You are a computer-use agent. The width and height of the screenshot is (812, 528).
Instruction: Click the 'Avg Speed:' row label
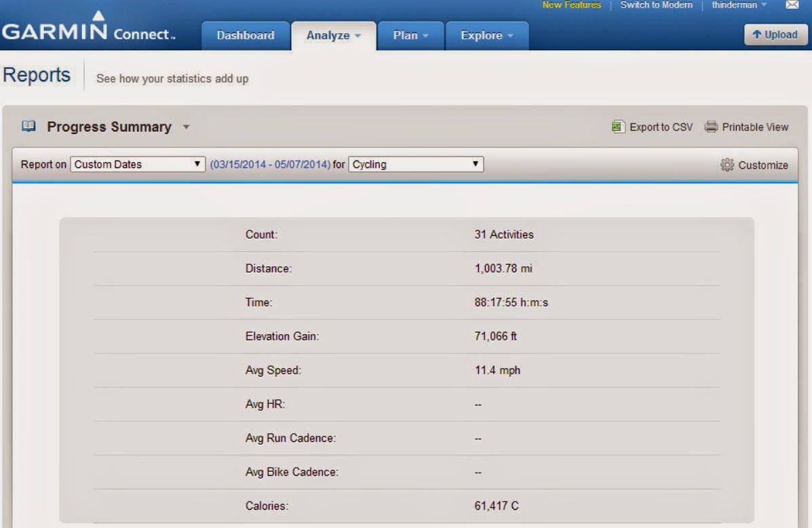click(273, 370)
